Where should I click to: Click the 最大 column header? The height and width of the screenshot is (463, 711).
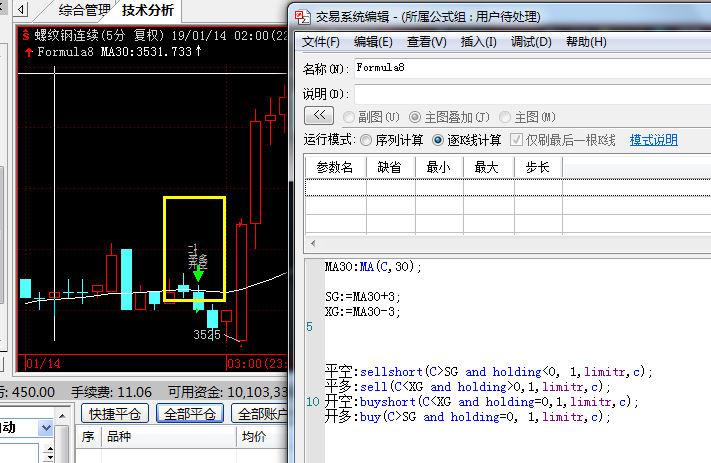point(488,167)
